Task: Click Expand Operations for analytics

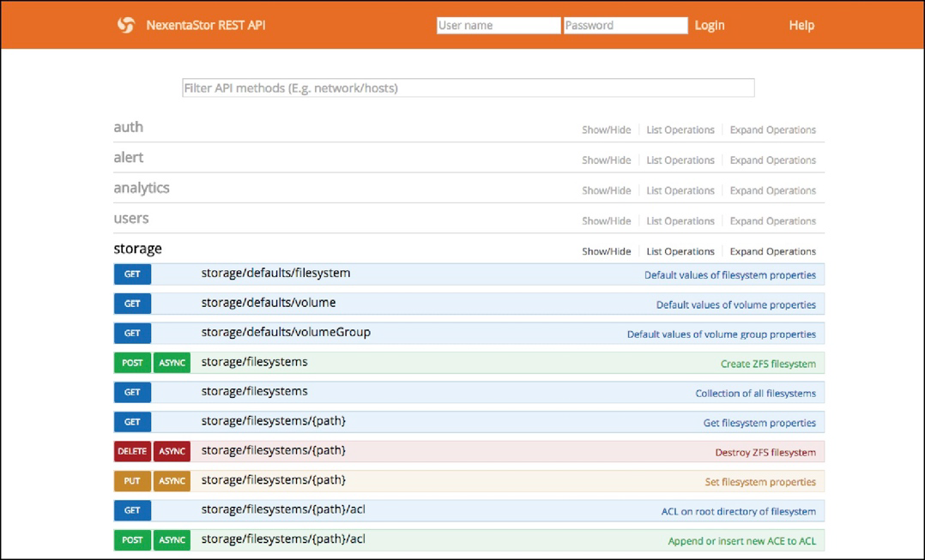Action: coord(773,190)
